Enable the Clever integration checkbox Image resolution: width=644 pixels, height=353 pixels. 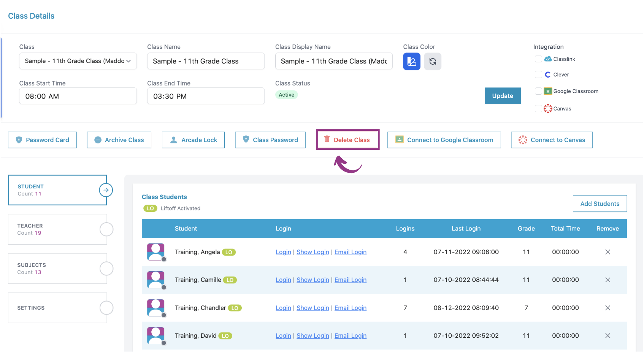point(538,75)
